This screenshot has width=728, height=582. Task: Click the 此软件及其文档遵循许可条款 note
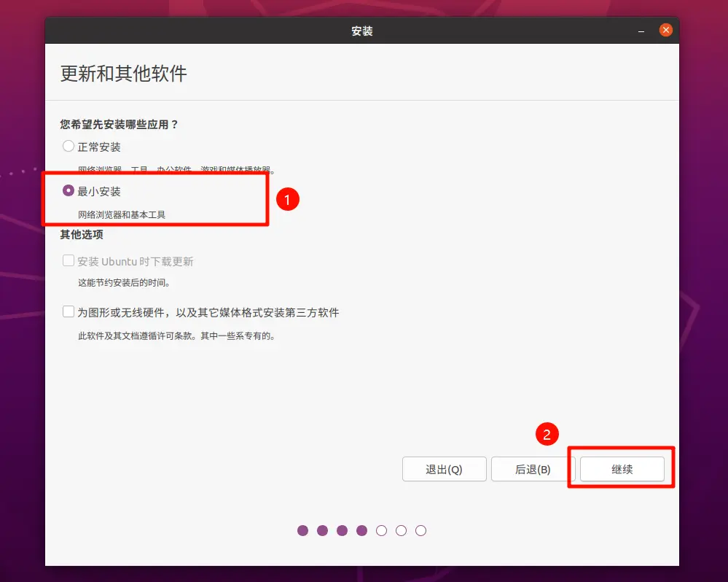177,335
